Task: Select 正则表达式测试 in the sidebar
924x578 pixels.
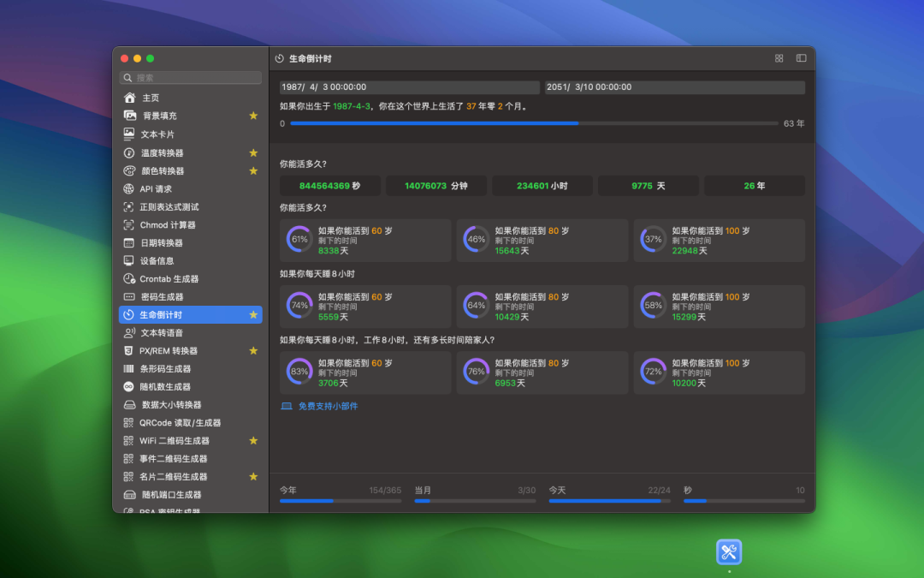Action: pos(169,206)
